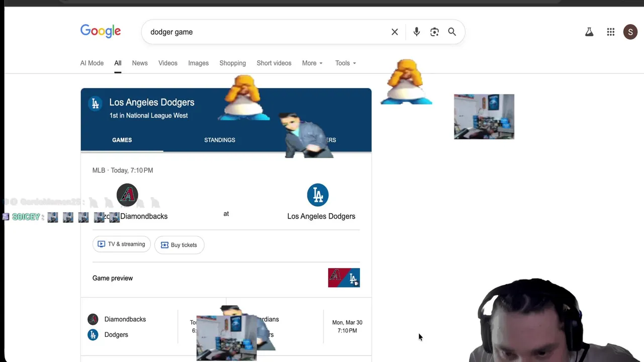Open the Videos tab
Viewport: 644px width, 362px height.
pos(168,63)
